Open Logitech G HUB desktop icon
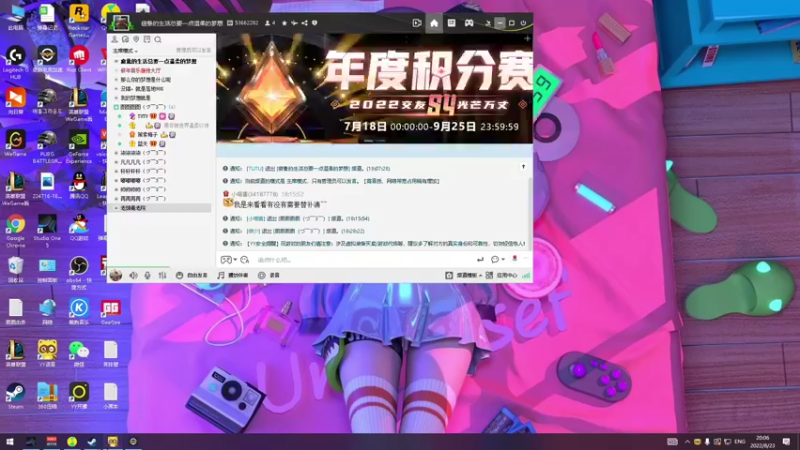Screen dimensions: 800x450 15,63
